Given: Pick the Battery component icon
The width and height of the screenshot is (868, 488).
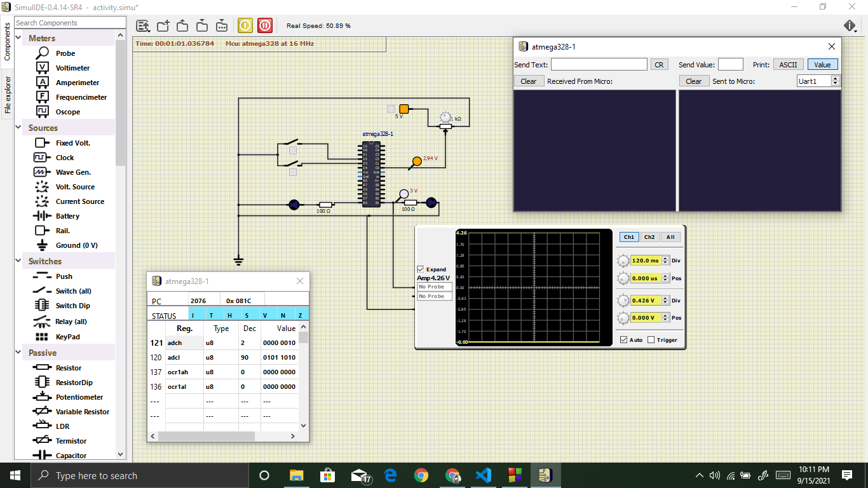Looking at the screenshot, I should pos(43,216).
